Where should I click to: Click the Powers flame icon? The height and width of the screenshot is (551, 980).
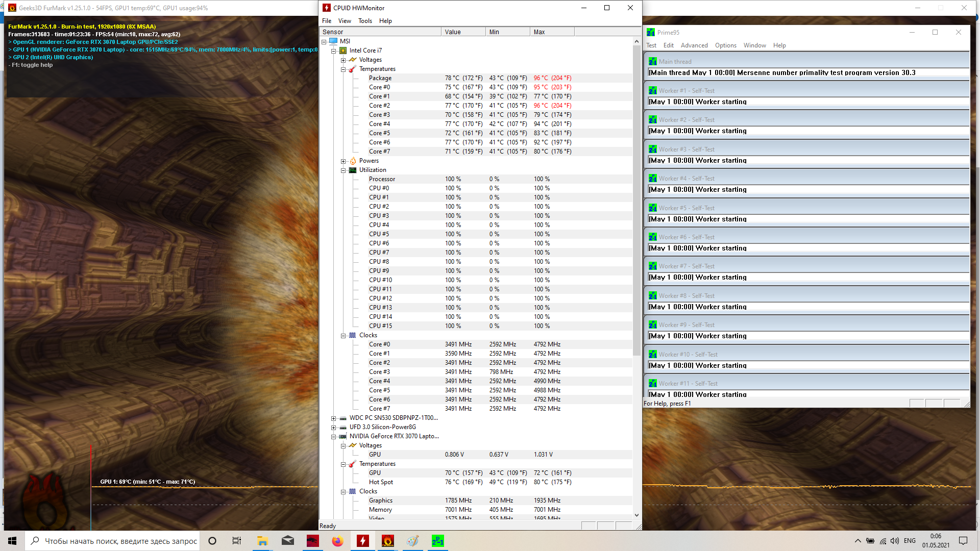coord(353,161)
